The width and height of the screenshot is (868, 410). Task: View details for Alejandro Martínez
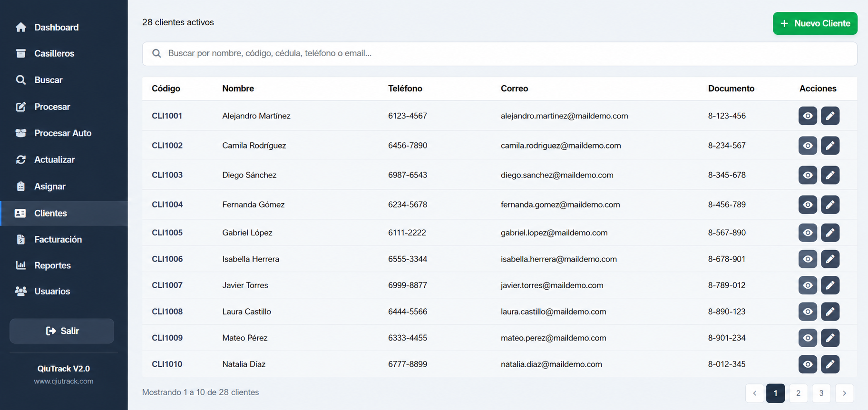tap(808, 116)
